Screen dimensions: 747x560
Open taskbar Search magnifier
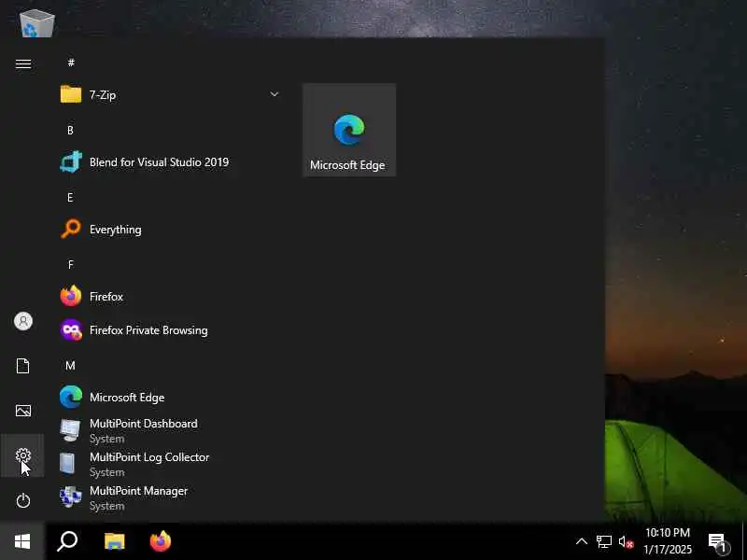coord(67,541)
